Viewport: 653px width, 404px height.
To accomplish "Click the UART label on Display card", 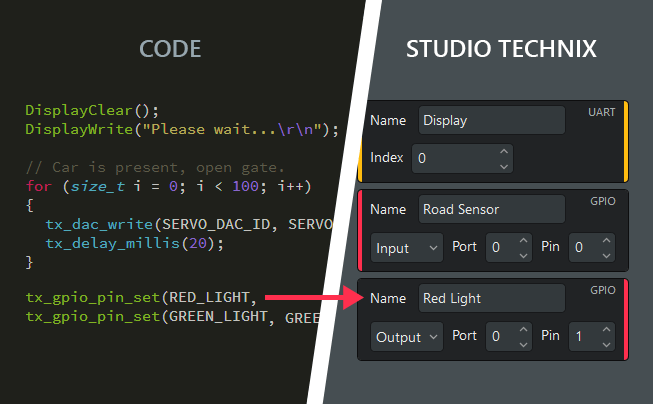I will pos(601,112).
